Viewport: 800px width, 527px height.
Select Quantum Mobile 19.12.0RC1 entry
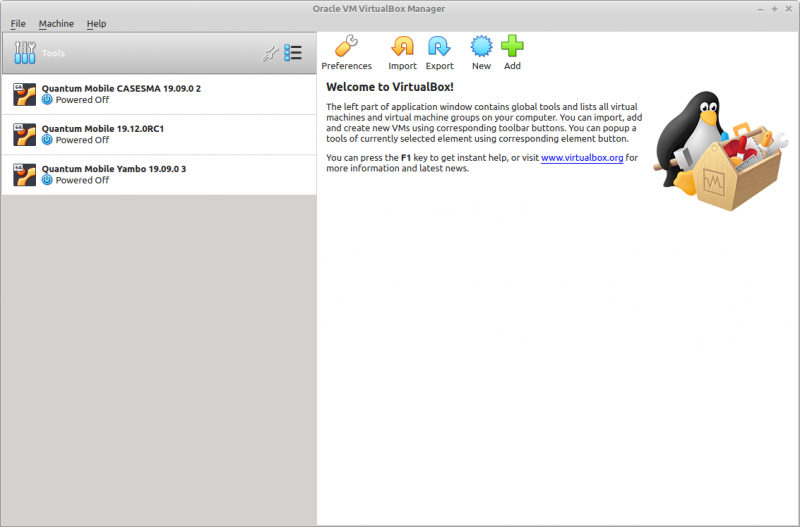tap(159, 135)
